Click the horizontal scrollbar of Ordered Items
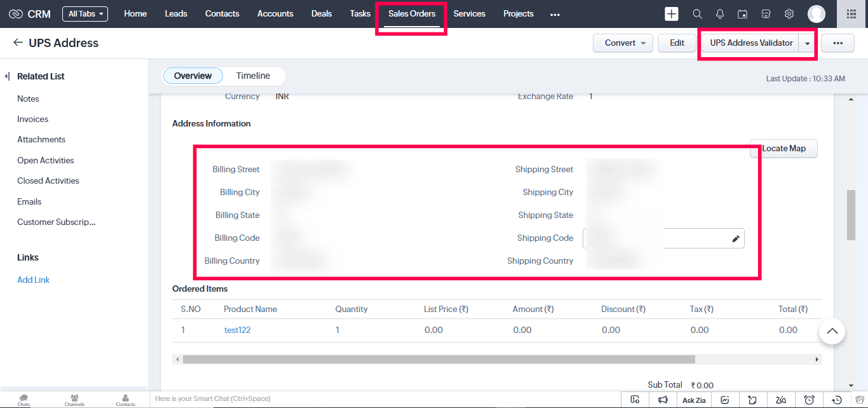Screen dimensions: 868x408 coord(438,359)
